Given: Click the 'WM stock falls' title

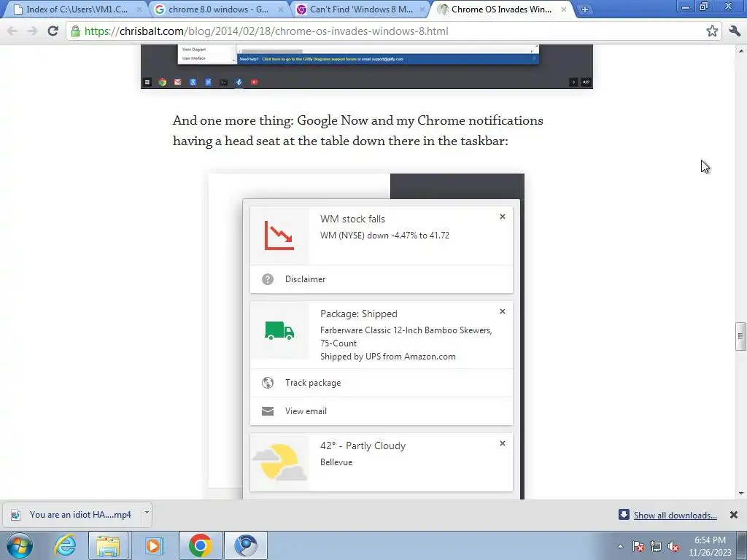Looking at the screenshot, I should pos(352,219).
